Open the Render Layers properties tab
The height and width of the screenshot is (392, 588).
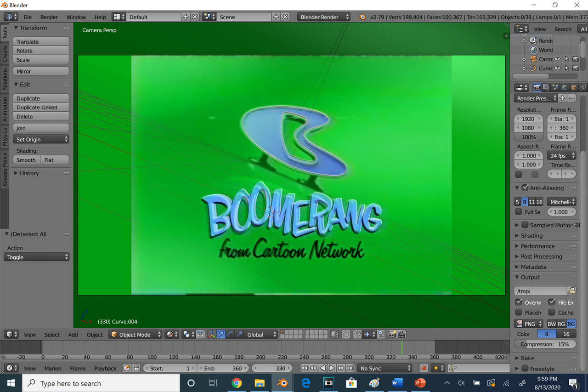tap(546, 87)
